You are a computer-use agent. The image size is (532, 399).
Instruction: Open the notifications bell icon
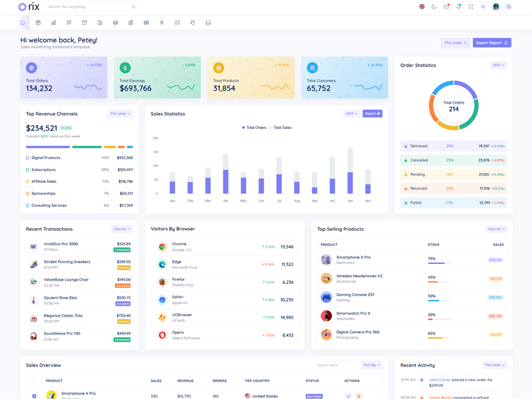tap(459, 7)
